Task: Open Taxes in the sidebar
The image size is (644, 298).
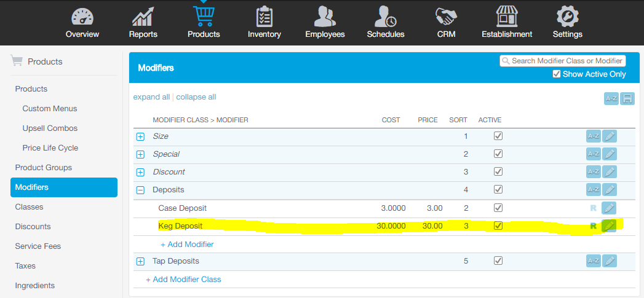Action: click(25, 266)
